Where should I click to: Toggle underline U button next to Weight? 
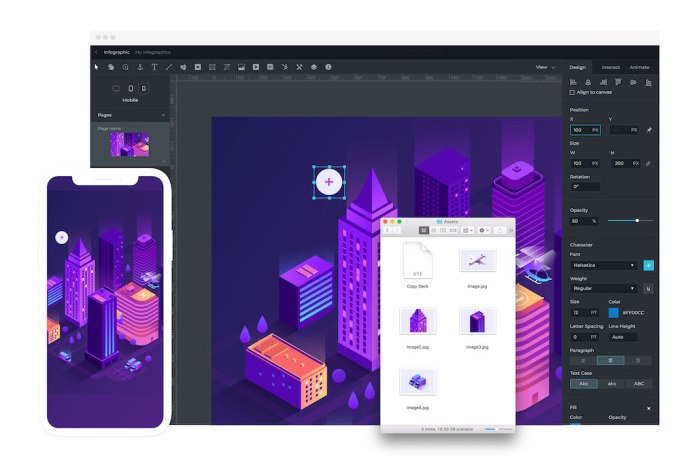click(x=648, y=288)
